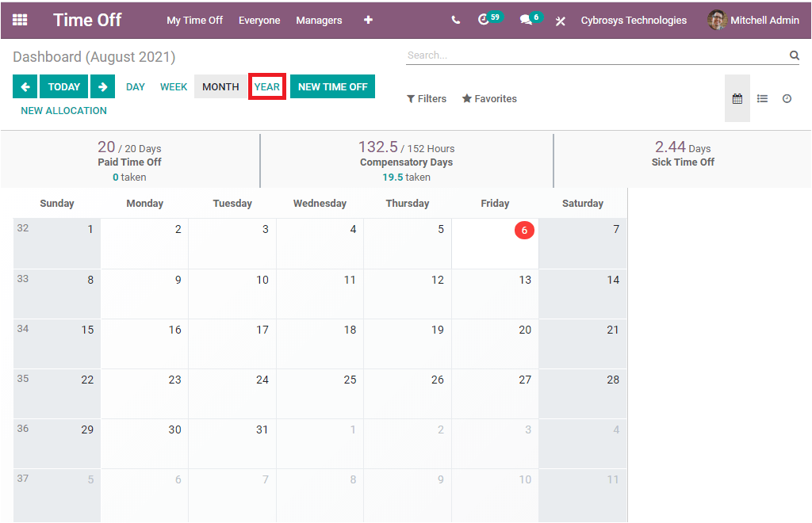Open activities clock icon with 59 badge
Image resolution: width=812 pixels, height=523 pixels.
tap(485, 20)
